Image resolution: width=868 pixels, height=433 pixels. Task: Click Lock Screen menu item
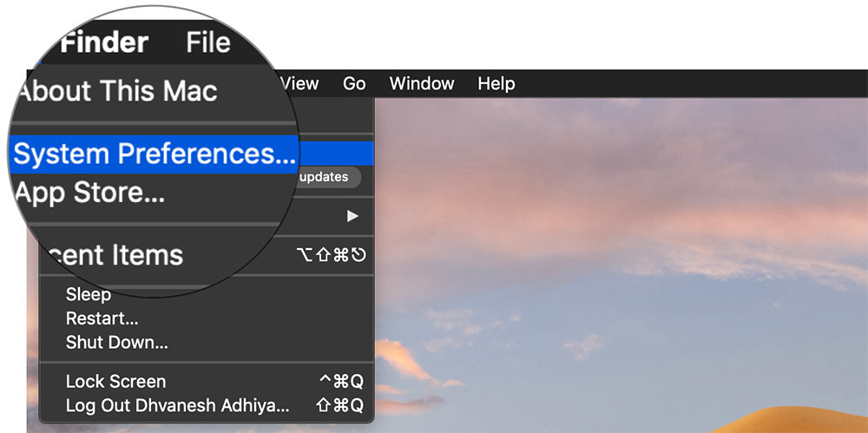[115, 382]
